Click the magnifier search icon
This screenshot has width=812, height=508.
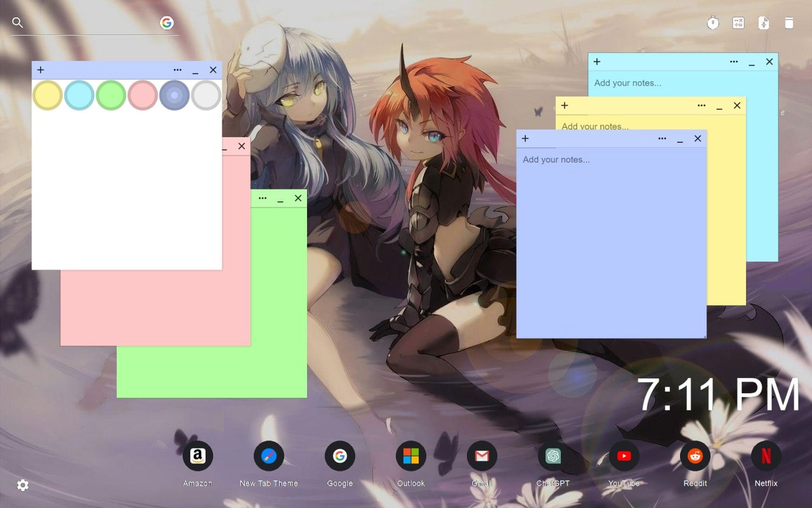[18, 23]
